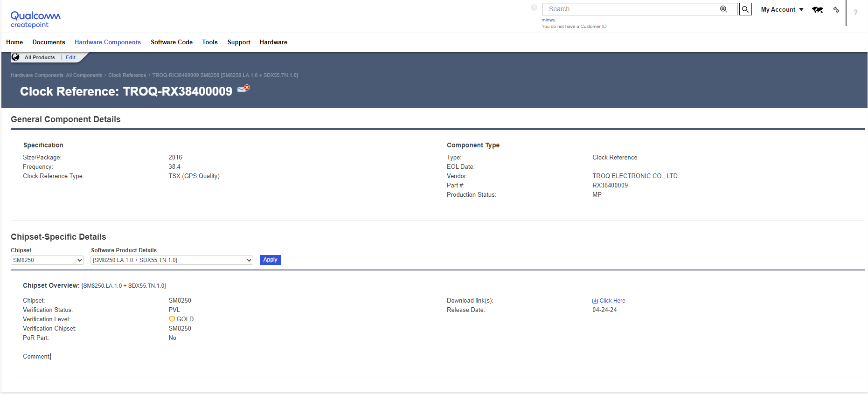Click the magnifying glass search button
The height and width of the screenshot is (394, 868).
point(745,9)
